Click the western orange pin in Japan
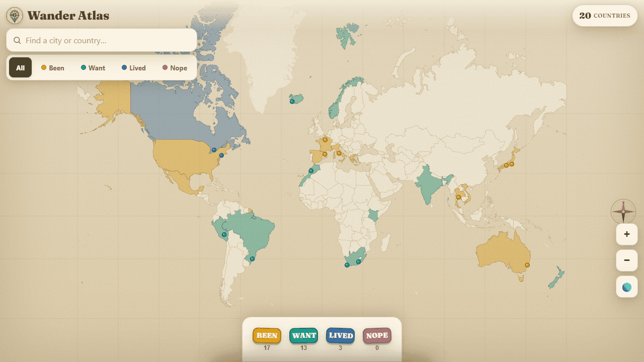Viewport: 644px width, 362px height. click(506, 165)
